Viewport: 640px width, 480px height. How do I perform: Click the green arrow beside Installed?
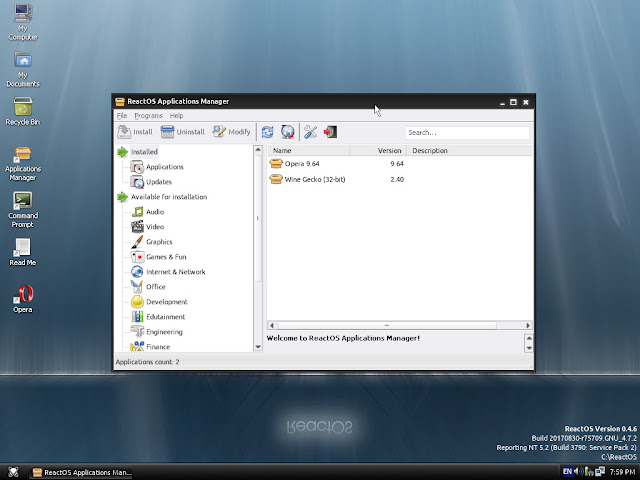pos(122,152)
